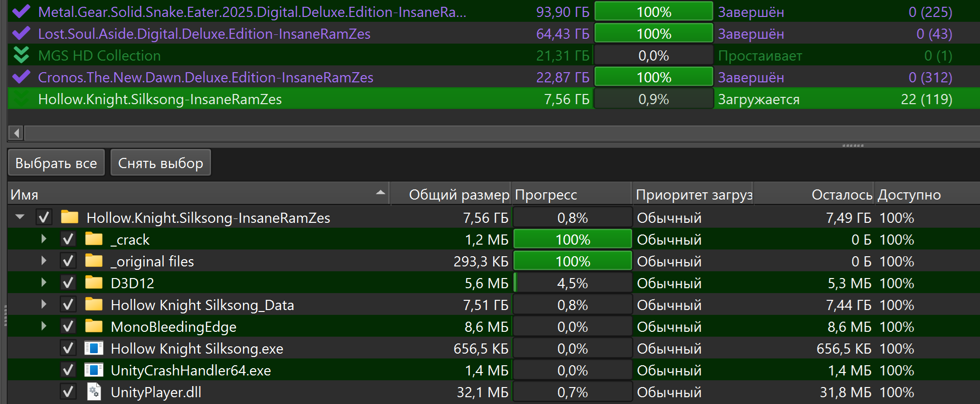
Task: Click the 0 (312) seeds value
Action: (x=930, y=78)
